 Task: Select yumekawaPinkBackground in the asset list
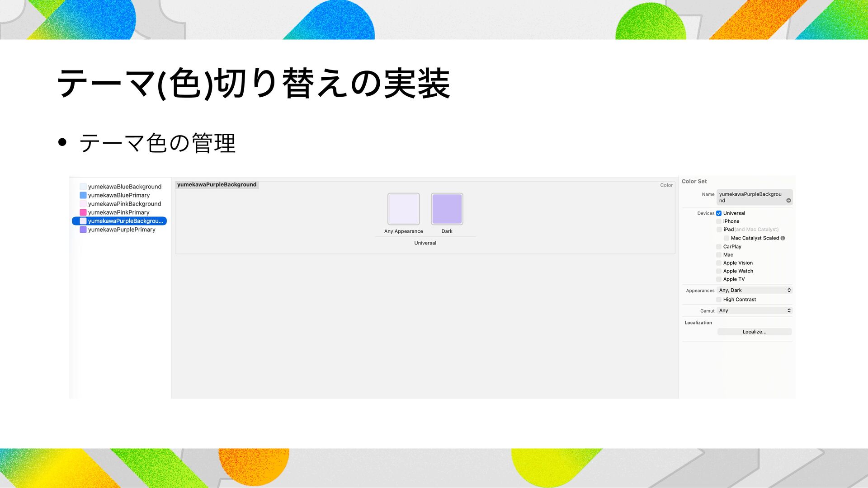click(124, 204)
